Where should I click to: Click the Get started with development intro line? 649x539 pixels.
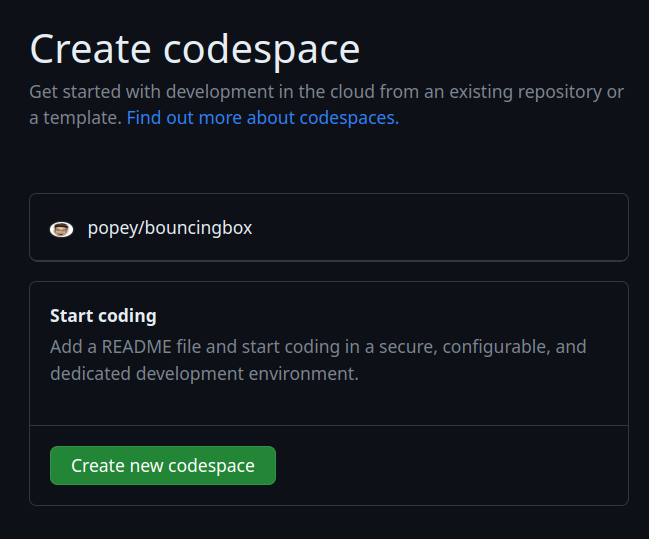pos(326,92)
